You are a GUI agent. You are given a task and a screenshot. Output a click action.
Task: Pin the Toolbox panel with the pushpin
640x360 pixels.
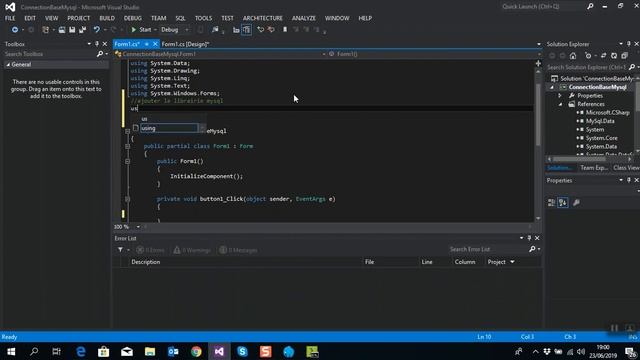click(x=97, y=44)
